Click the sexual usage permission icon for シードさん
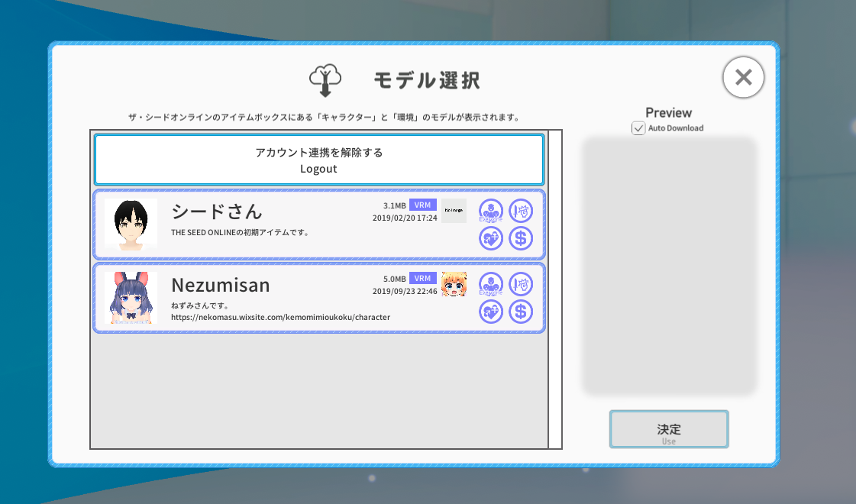The image size is (856, 504). click(491, 237)
